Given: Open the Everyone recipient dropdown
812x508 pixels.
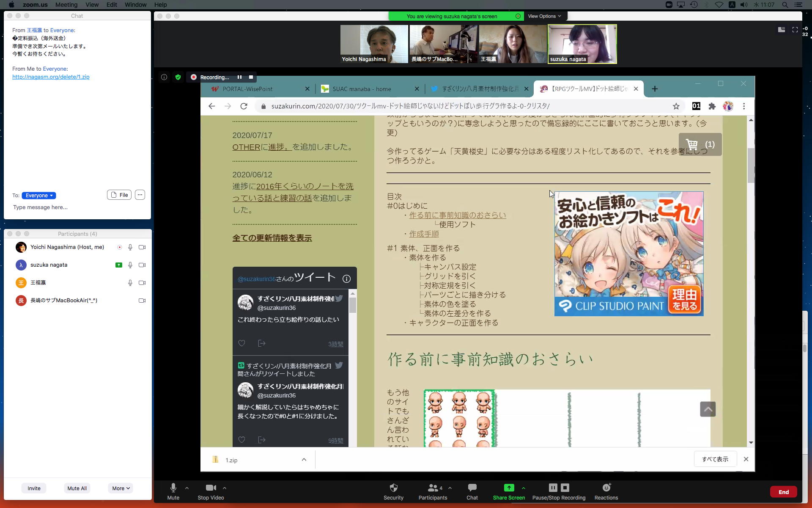Looking at the screenshot, I should coord(39,196).
